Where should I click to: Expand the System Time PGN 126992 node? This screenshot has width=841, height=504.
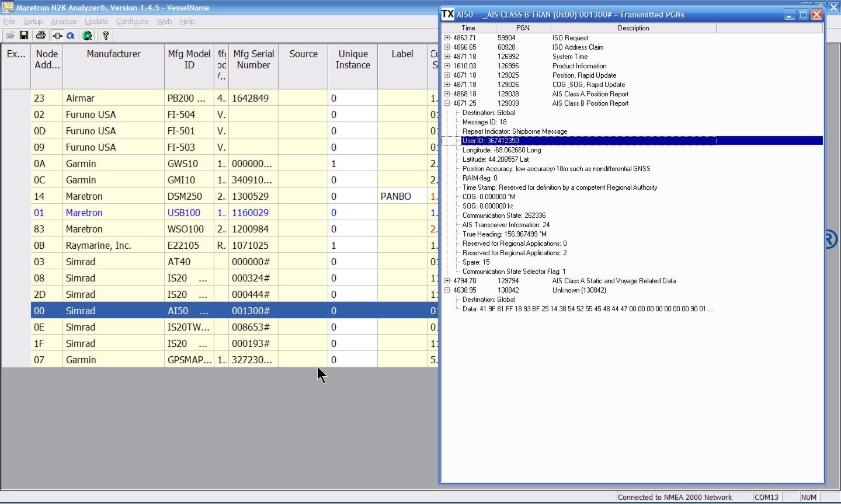pos(447,57)
